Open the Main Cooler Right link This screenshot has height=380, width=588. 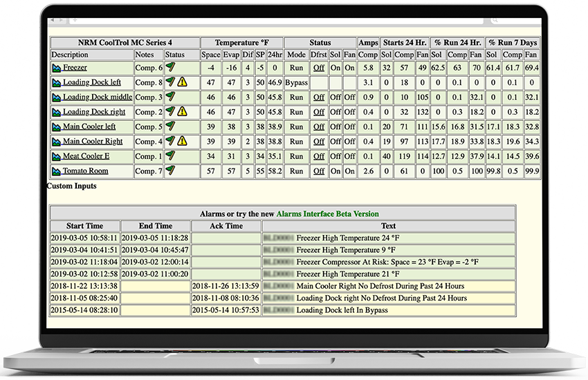coord(93,142)
